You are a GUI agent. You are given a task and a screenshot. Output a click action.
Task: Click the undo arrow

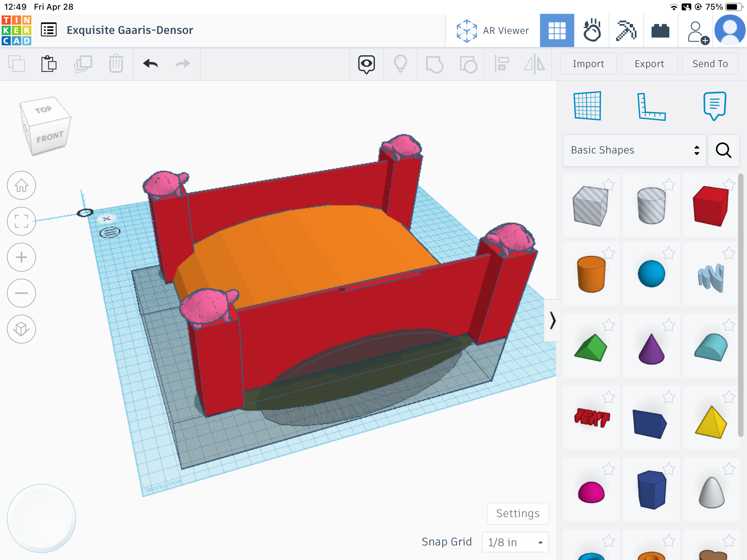(150, 64)
